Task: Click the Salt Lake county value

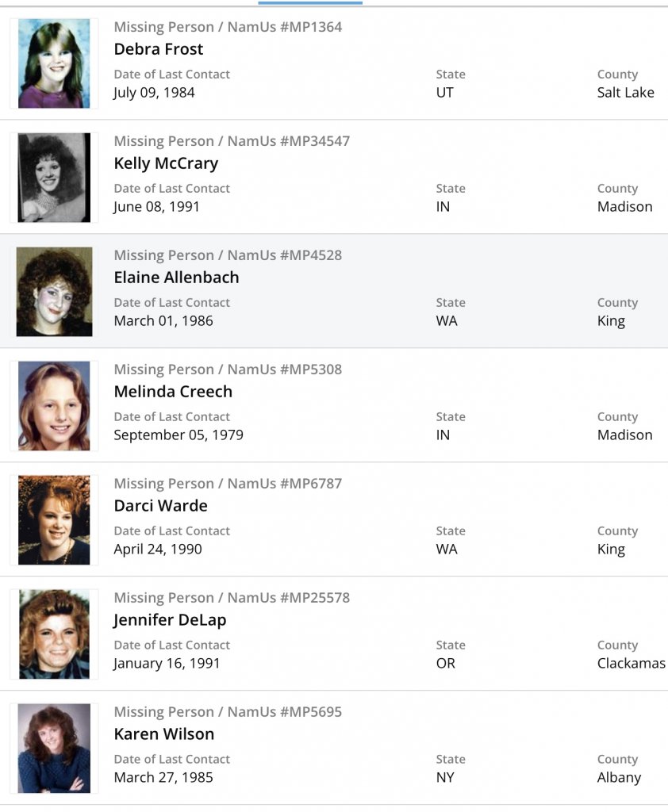Action: click(625, 93)
